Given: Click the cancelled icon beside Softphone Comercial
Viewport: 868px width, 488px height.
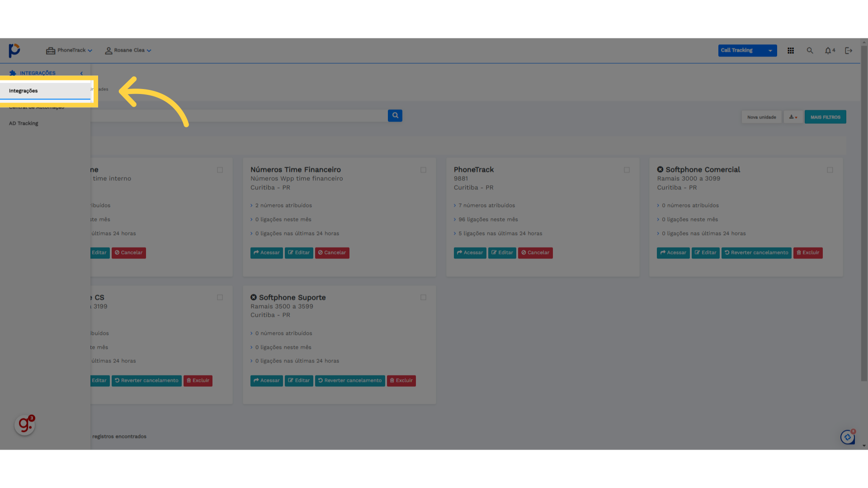Looking at the screenshot, I should pyautogui.click(x=660, y=169).
